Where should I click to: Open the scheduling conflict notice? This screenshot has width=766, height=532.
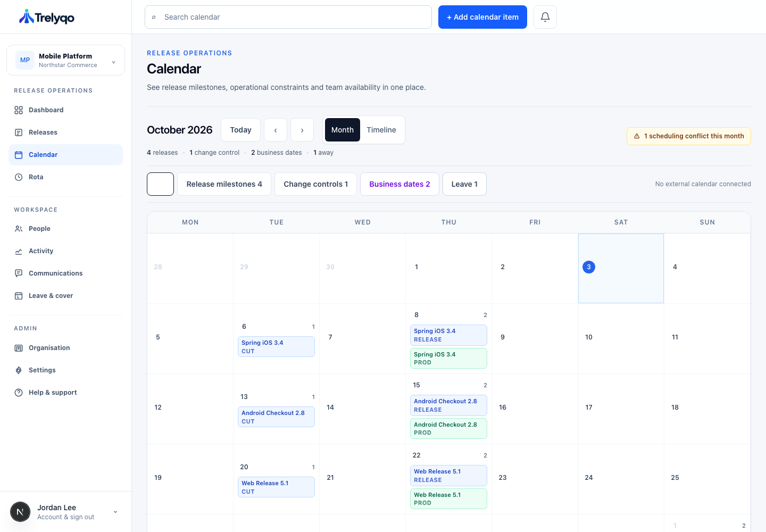click(x=689, y=136)
